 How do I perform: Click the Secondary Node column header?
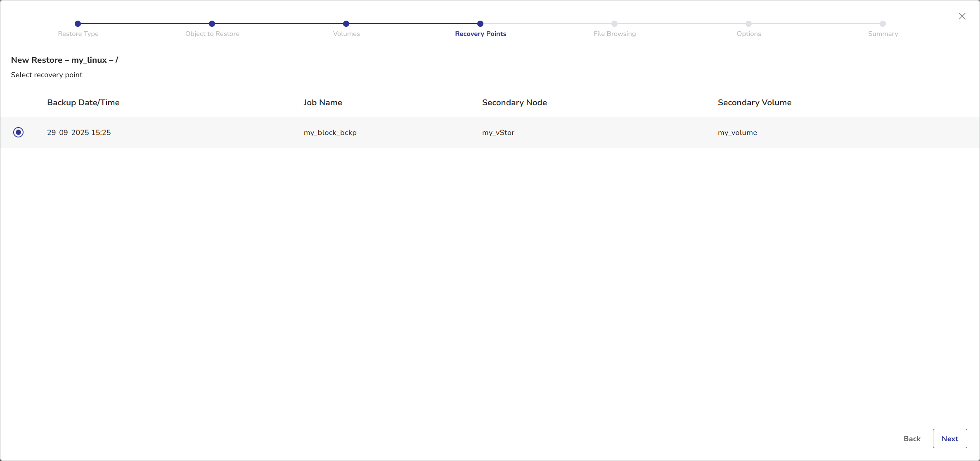[x=514, y=102]
